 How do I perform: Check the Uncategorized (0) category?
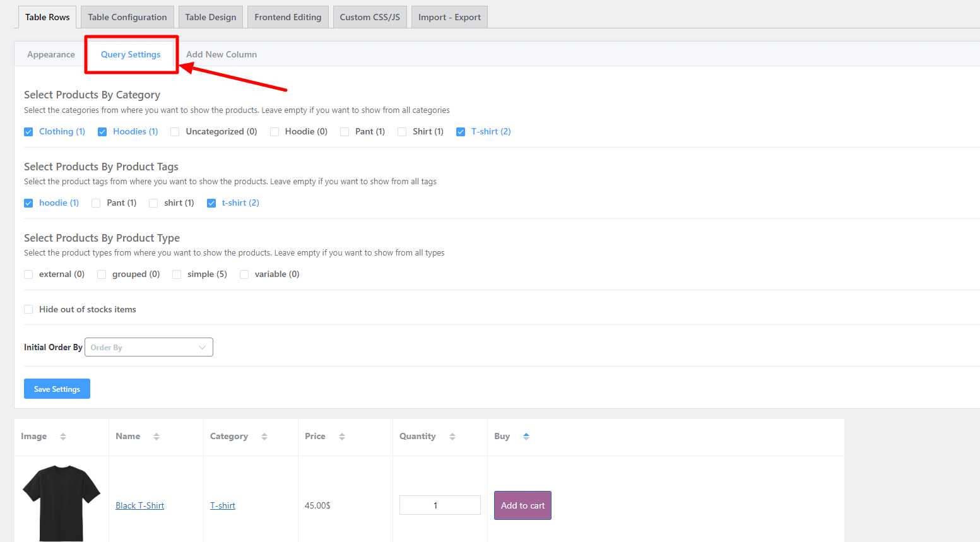tap(175, 132)
